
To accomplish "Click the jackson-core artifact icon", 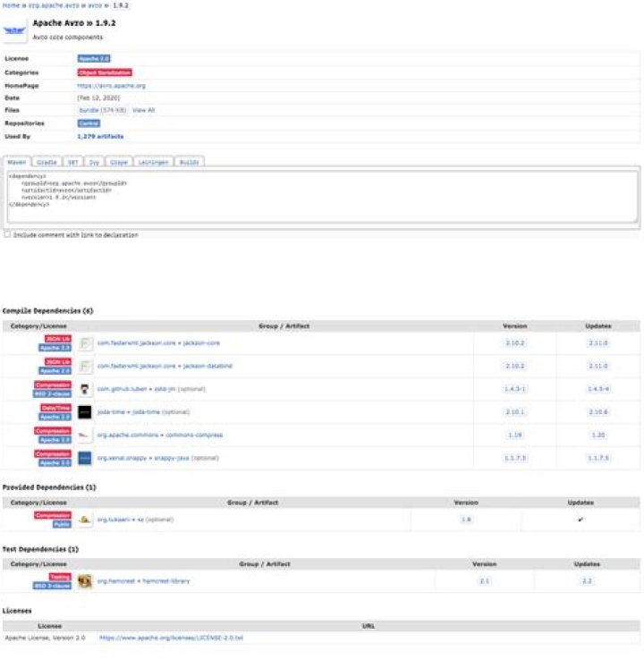I will tap(85, 343).
